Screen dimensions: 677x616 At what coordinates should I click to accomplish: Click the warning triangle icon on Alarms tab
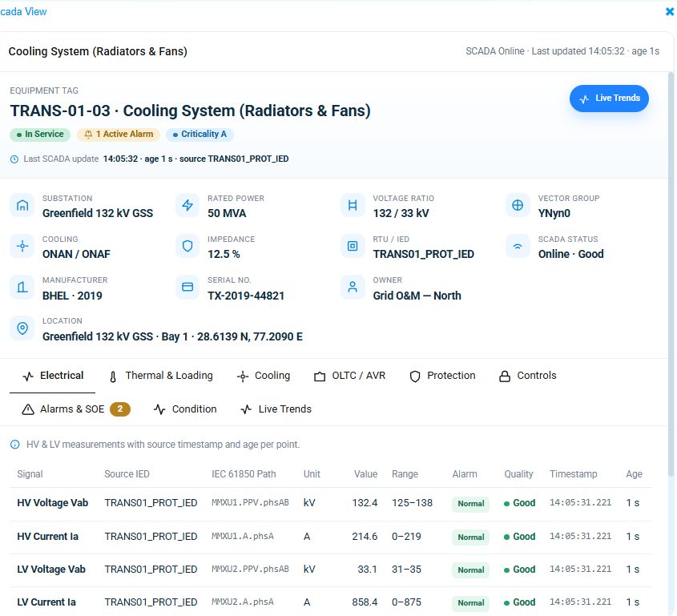point(28,409)
